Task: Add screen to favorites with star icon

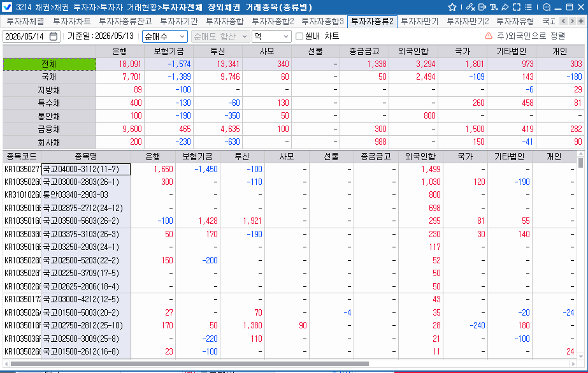Action: click(x=452, y=7)
